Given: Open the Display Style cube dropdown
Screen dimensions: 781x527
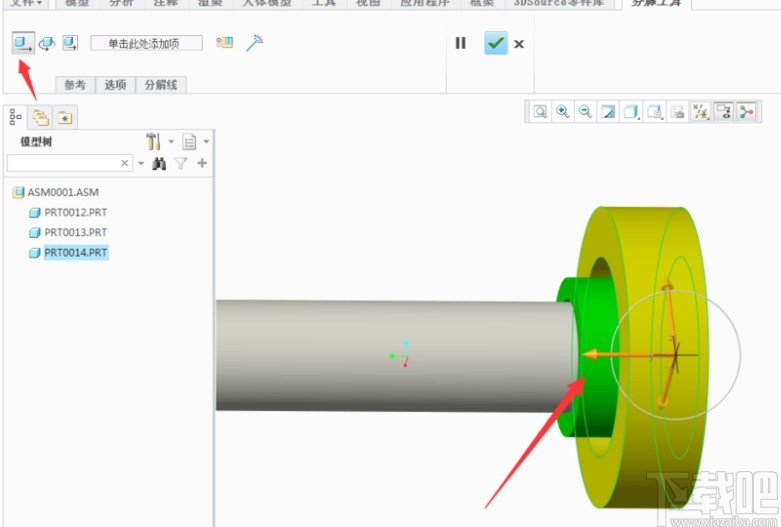Looking at the screenshot, I should pos(631,112).
